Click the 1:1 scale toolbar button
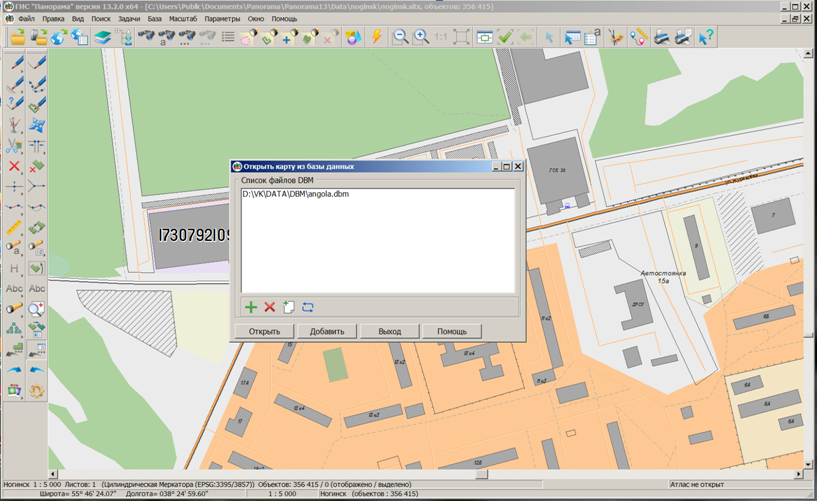 point(441,37)
